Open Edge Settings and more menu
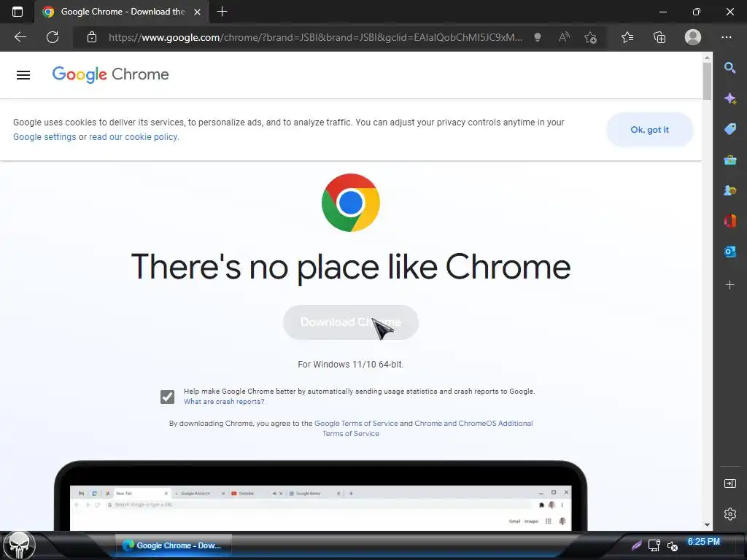The width and height of the screenshot is (747, 560). 727,37
